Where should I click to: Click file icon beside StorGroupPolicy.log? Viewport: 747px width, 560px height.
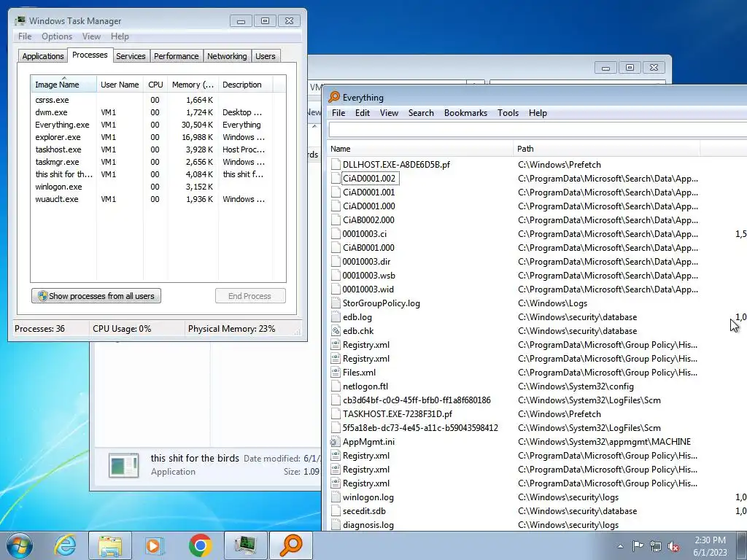pos(336,303)
